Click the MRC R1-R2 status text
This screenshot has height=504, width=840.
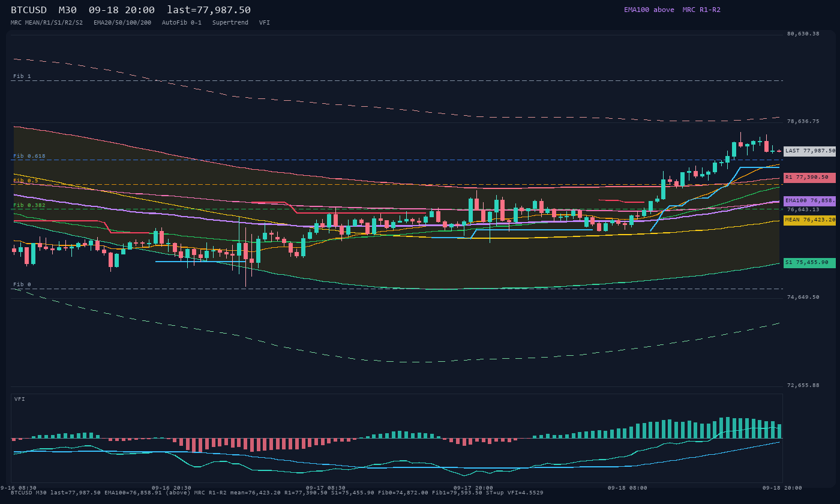coord(701,10)
